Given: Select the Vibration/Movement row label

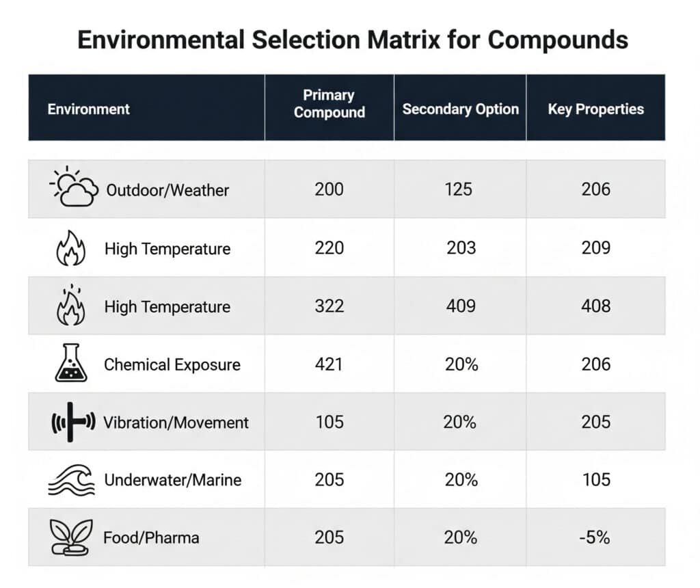Looking at the screenshot, I should point(176,422).
